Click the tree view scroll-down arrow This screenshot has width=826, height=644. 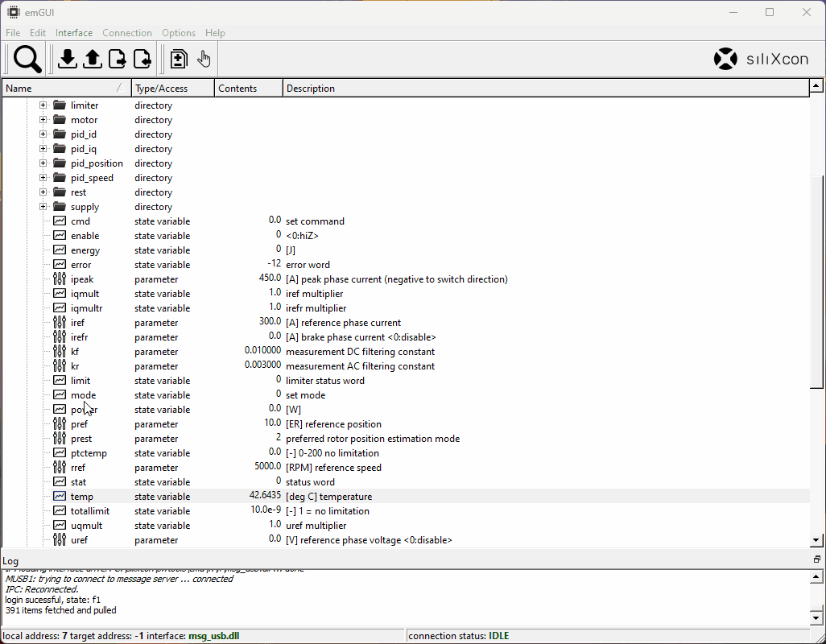pos(816,539)
